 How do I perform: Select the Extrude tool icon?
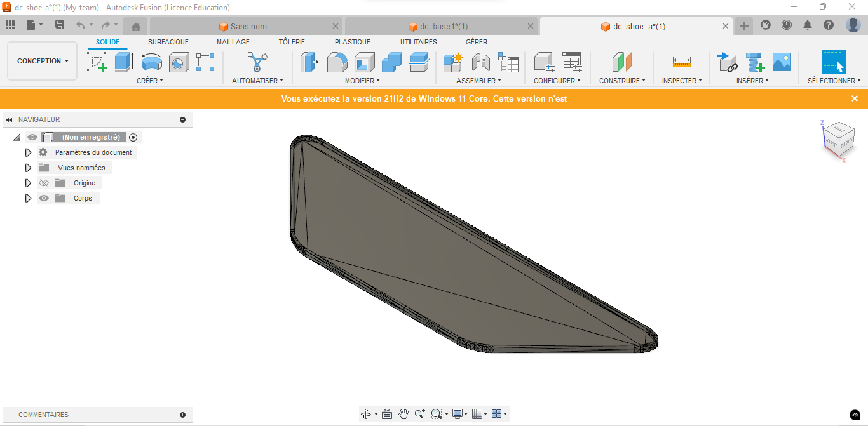(124, 62)
